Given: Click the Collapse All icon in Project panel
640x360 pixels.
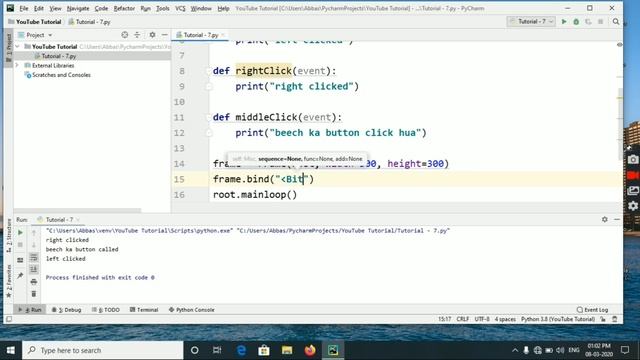Looking at the screenshot, I should click(137, 35).
